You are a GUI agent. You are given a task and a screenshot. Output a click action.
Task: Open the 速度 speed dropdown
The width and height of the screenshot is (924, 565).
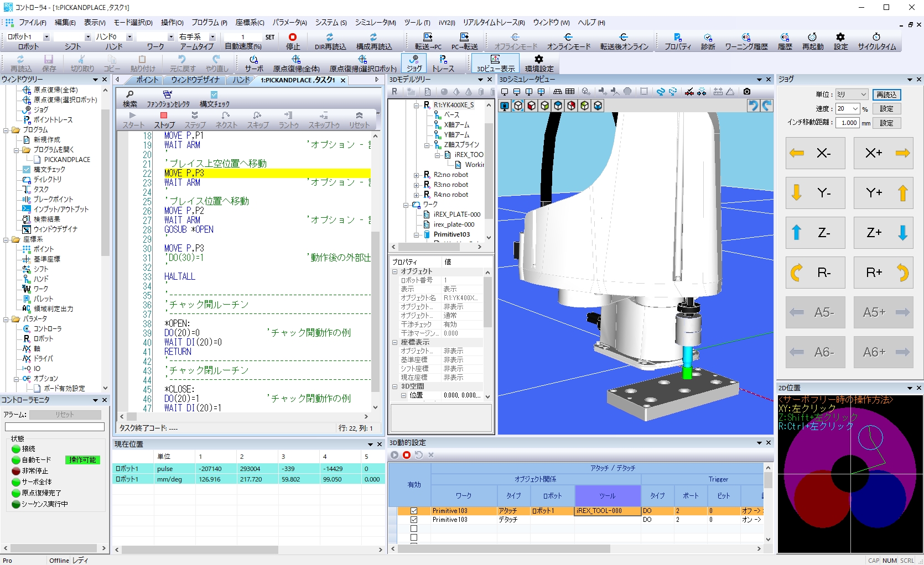847,109
